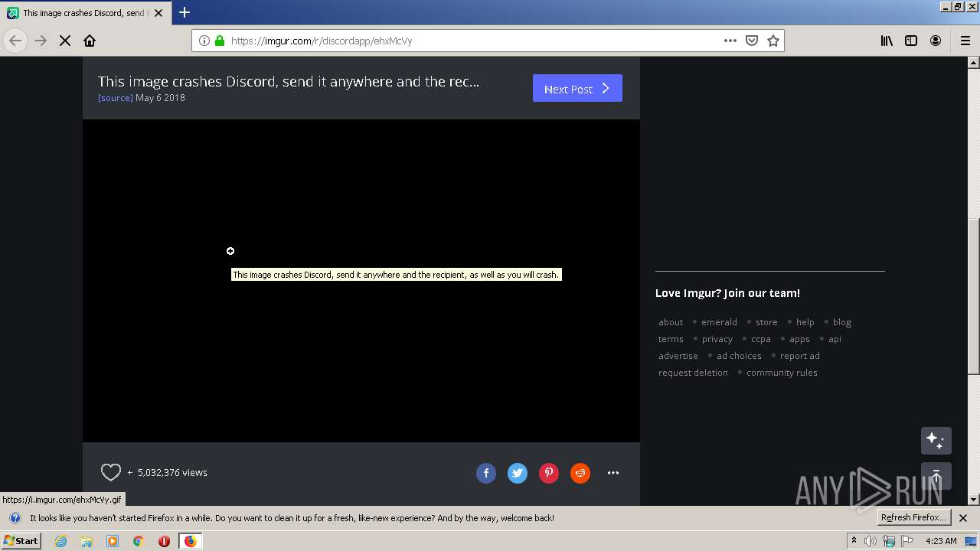This screenshot has height=551, width=980.
Task: Click the Firefox forward arrow button
Action: pos(41,41)
